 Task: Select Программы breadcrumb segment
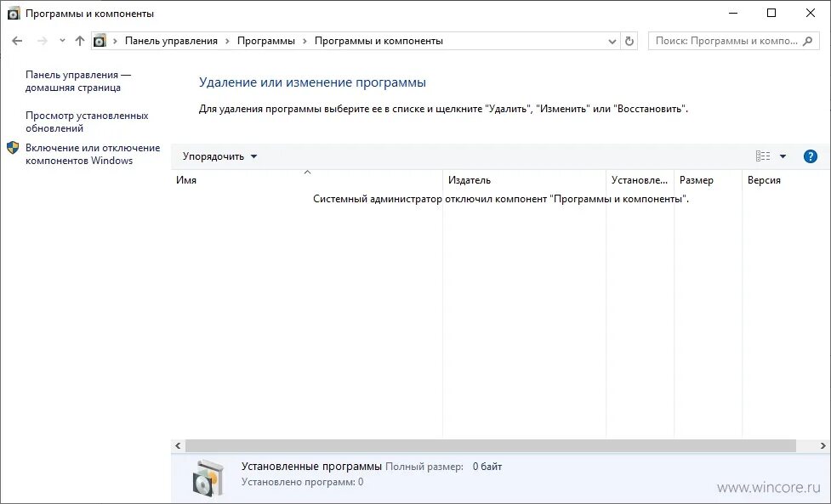266,41
